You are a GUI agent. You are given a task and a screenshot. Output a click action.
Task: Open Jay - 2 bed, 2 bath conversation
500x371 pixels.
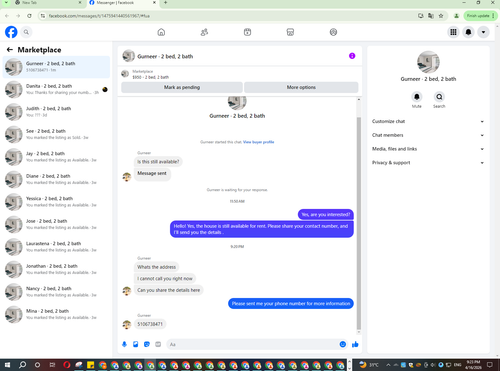click(56, 157)
